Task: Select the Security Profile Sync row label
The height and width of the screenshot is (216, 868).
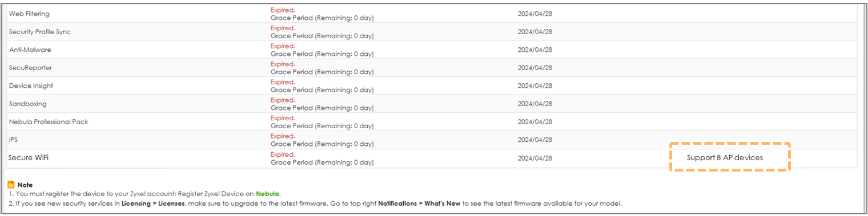Action: (x=40, y=32)
